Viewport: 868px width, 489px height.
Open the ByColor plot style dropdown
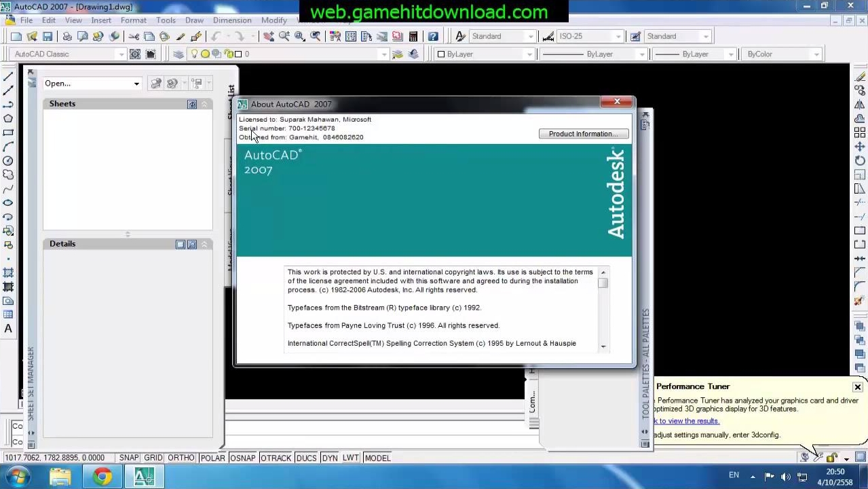click(x=816, y=54)
